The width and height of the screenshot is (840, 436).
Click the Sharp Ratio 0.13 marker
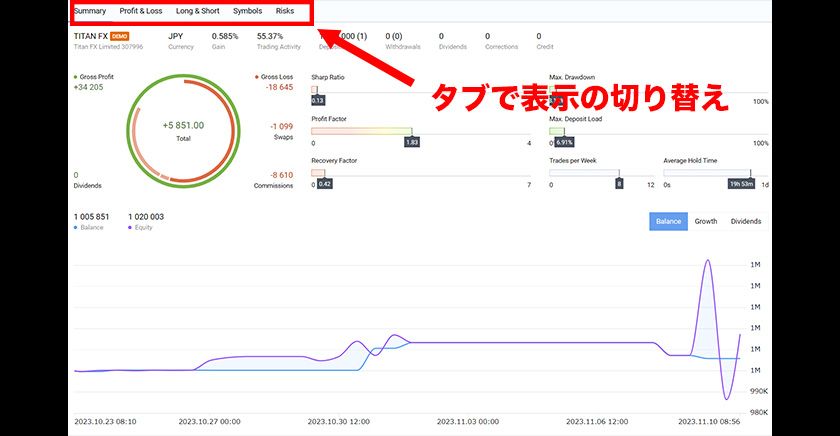(x=318, y=100)
